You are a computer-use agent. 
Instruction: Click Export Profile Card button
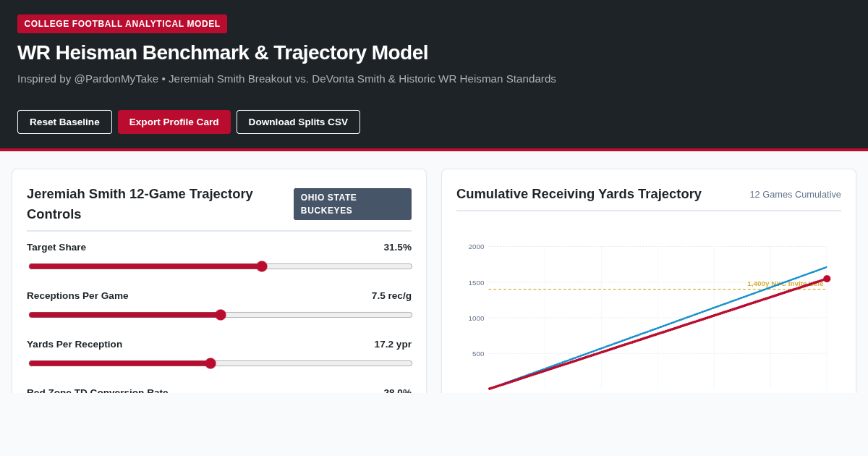tap(174, 122)
